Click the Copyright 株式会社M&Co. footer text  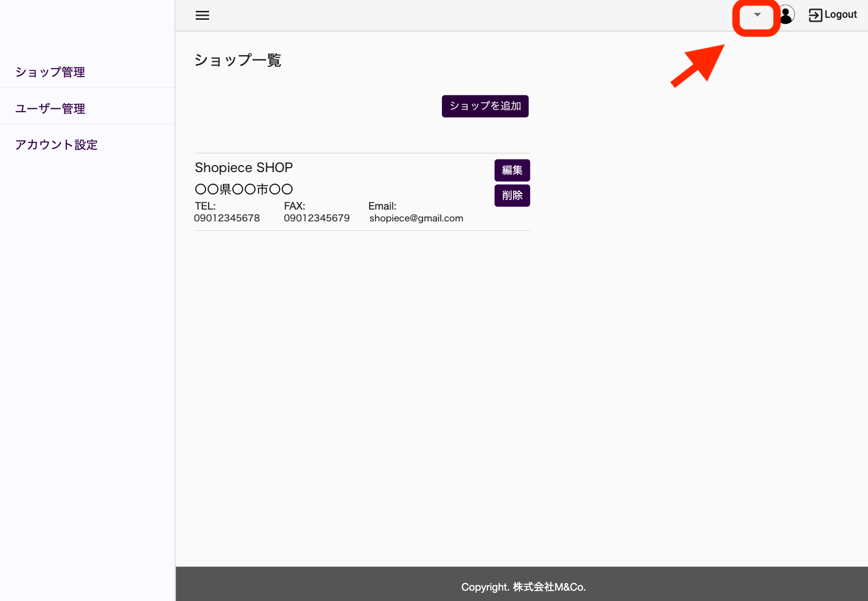(523, 587)
